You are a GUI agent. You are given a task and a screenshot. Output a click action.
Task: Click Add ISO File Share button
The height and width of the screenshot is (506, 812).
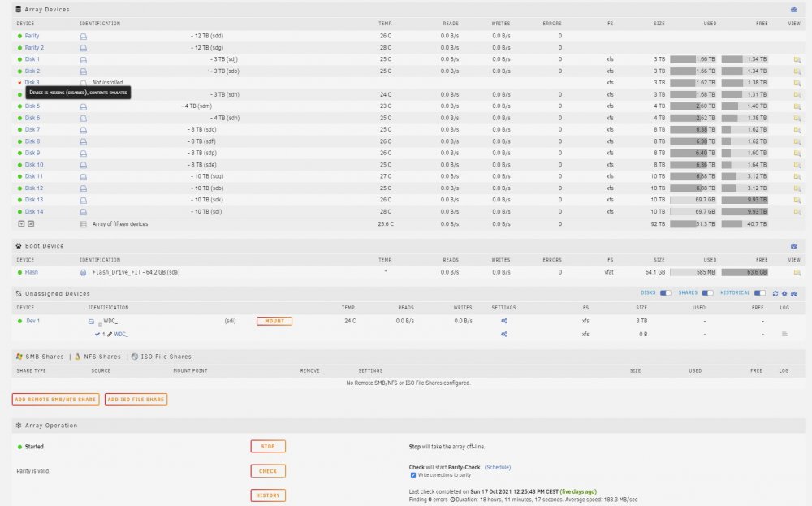(136, 400)
